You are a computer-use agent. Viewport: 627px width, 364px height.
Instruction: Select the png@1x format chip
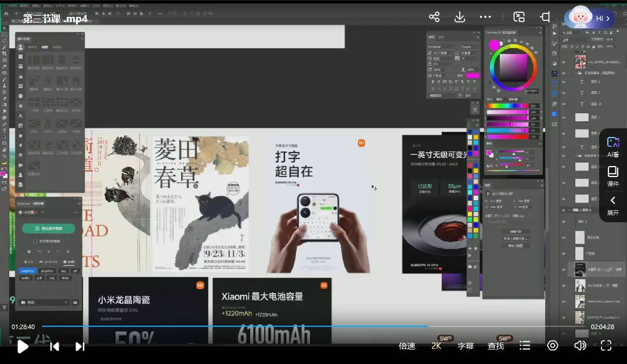28,271
